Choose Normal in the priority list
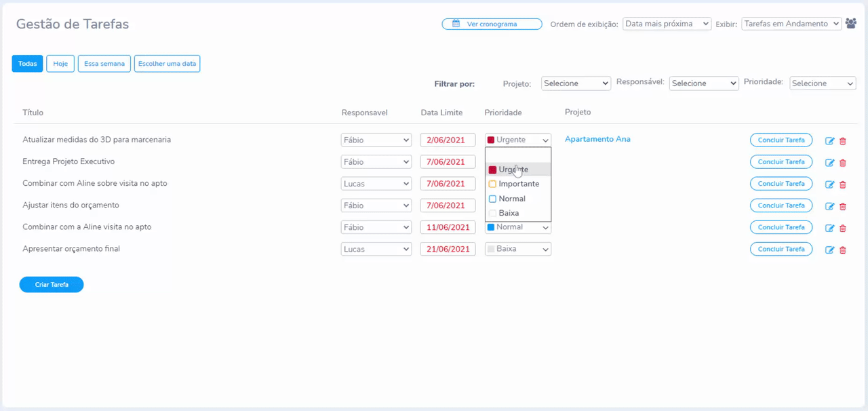 click(518, 199)
